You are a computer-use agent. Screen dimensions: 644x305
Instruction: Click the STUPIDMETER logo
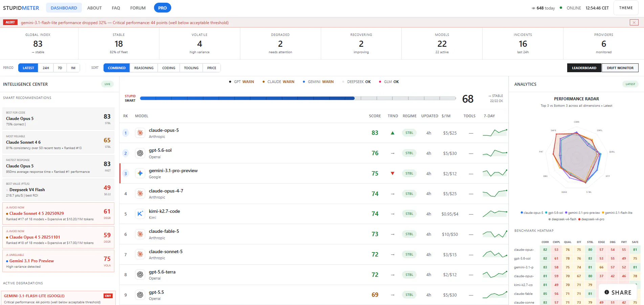tap(21, 8)
